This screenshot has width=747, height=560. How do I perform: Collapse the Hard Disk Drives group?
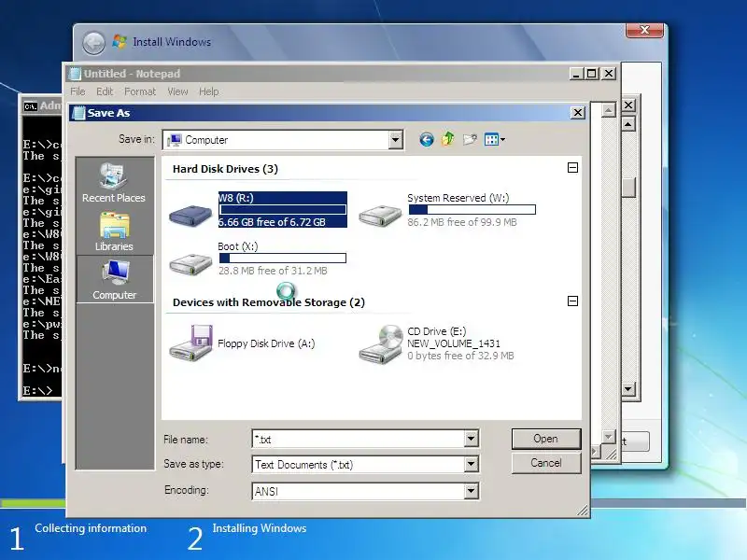click(x=572, y=168)
